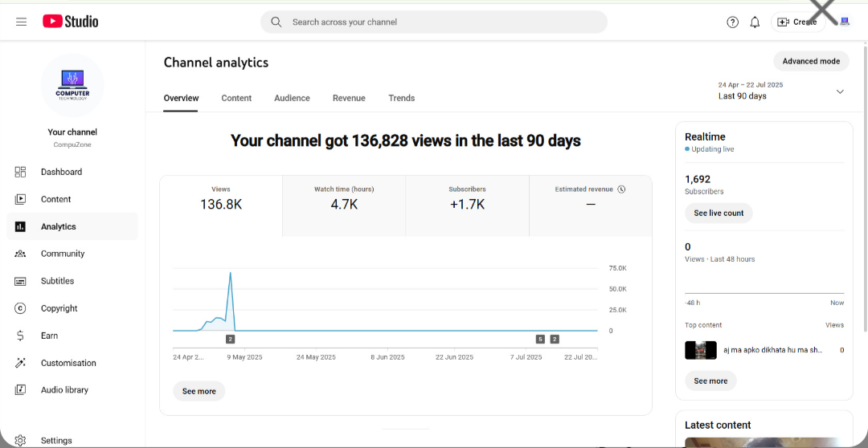This screenshot has width=868, height=448.
Task: Click the Copyright sidebar icon
Action: (20, 308)
